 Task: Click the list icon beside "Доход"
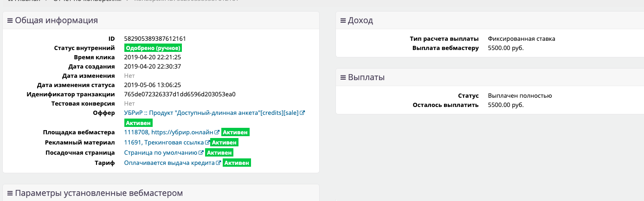pos(343,20)
